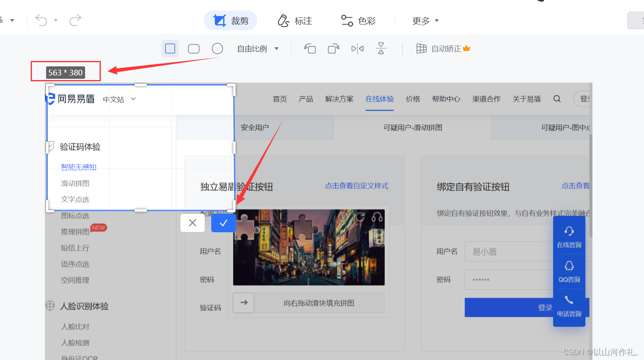The height and width of the screenshot is (360, 644).
Task: Open the undo history dropdown arrow
Action: tap(56, 20)
